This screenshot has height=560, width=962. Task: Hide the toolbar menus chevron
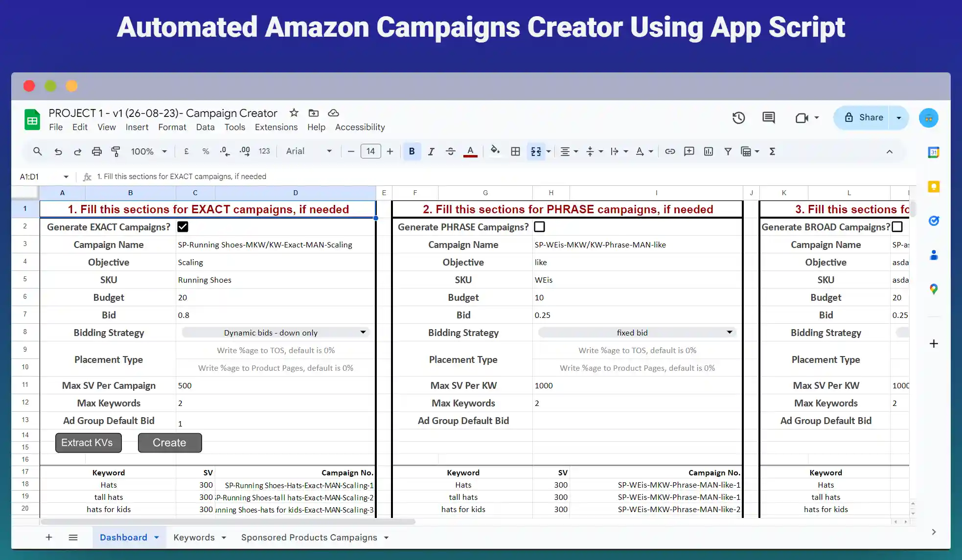point(890,152)
